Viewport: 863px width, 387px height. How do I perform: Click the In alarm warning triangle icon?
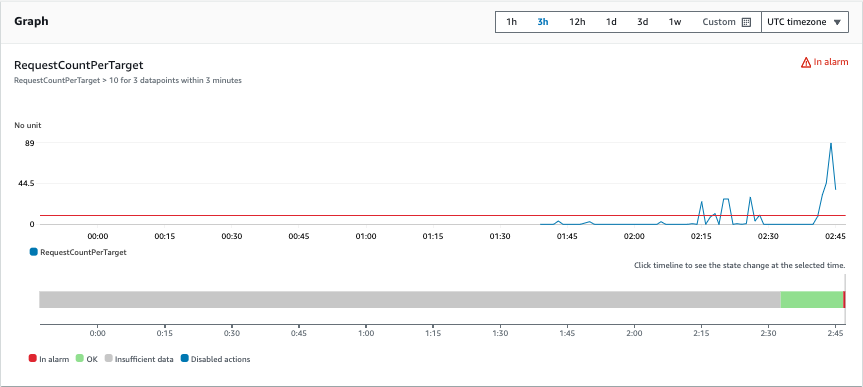tap(806, 62)
